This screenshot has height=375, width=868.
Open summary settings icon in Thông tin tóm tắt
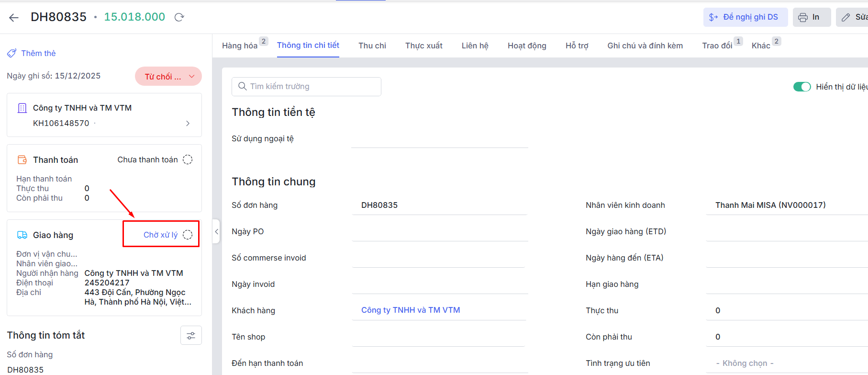191,335
